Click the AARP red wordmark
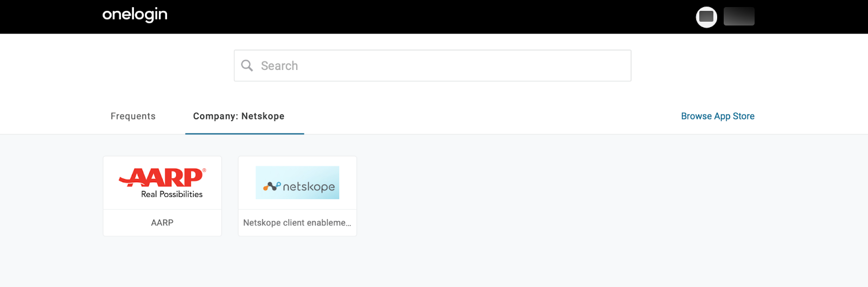 (x=162, y=177)
